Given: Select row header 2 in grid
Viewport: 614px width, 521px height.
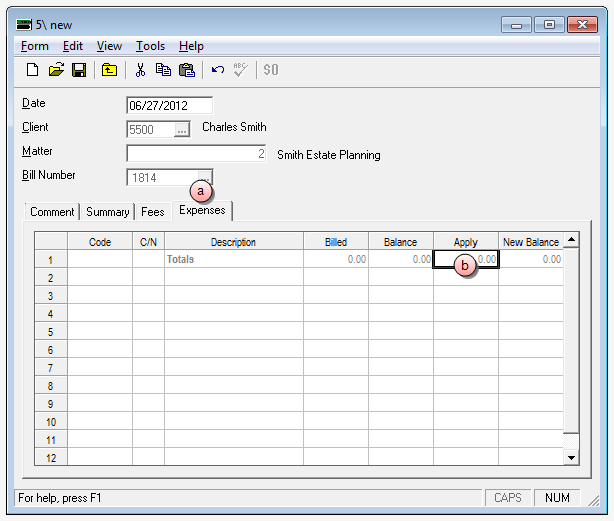Looking at the screenshot, I should click(51, 278).
